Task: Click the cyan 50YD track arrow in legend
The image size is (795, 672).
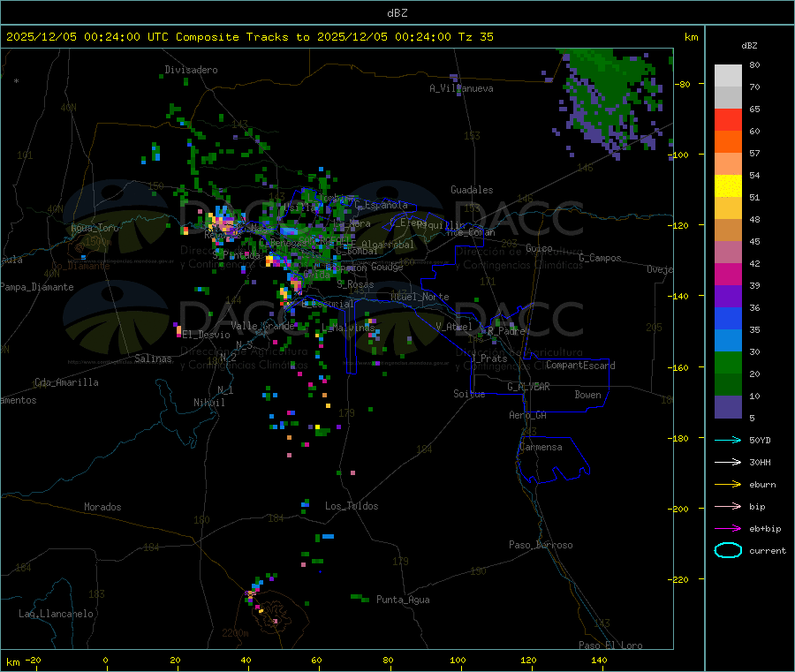Action: click(728, 440)
